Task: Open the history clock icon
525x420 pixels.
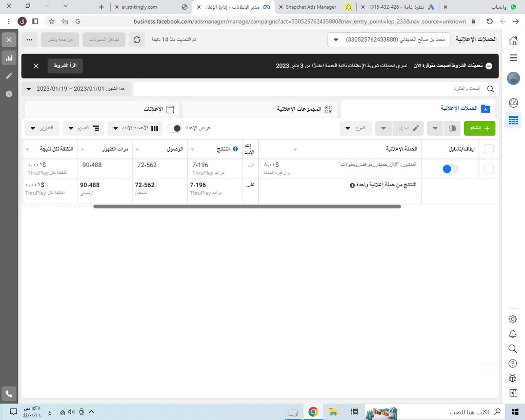Action: (x=9, y=94)
